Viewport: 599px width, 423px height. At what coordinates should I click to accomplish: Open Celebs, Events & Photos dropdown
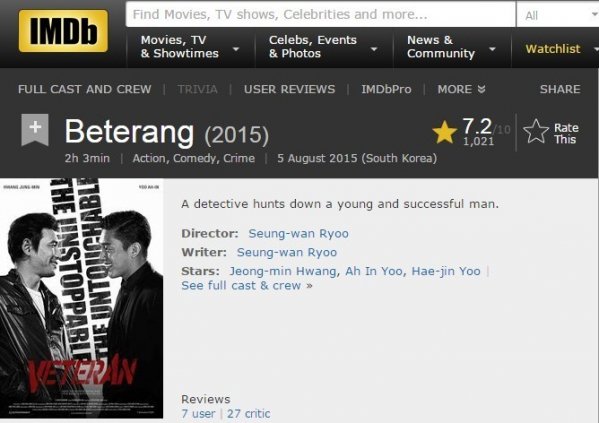point(323,47)
